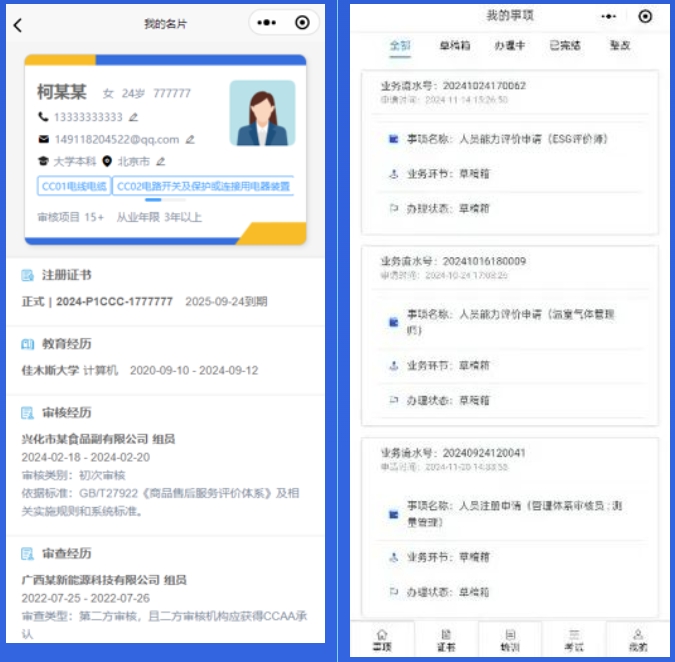Show the 已完结 tab
Viewport: 675px width, 662px height.
(565, 46)
